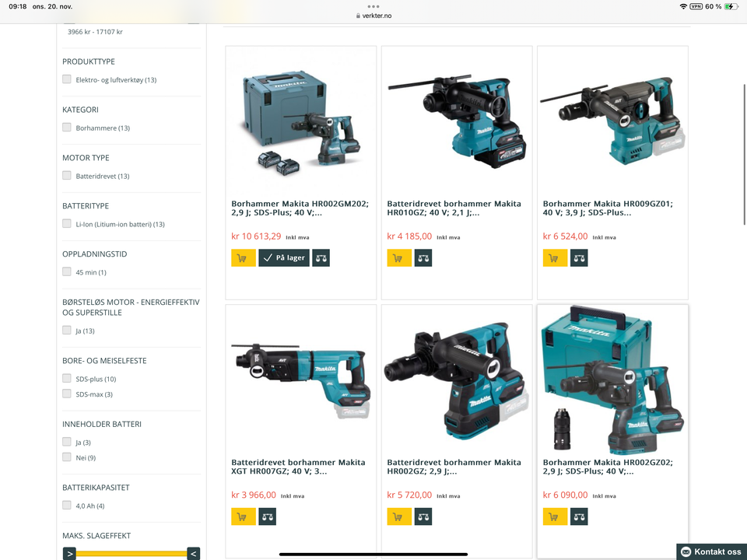The width and height of the screenshot is (747, 560).
Task: Select 45 min charging time filter
Action: tap(67, 271)
